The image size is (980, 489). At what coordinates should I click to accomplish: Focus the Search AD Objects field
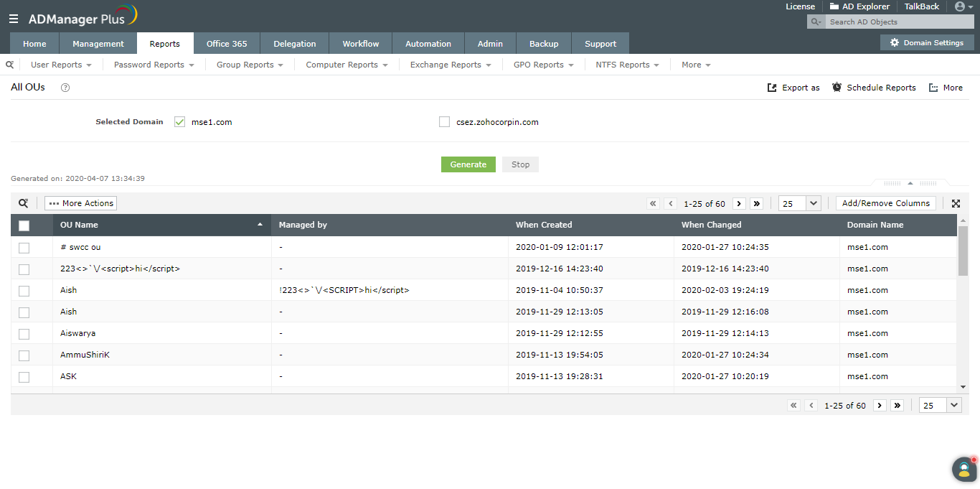pyautogui.click(x=900, y=22)
